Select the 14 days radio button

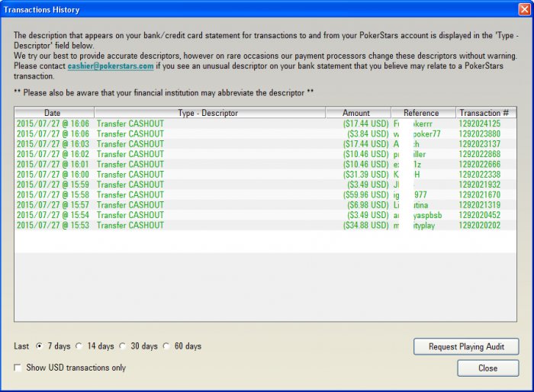(x=79, y=346)
